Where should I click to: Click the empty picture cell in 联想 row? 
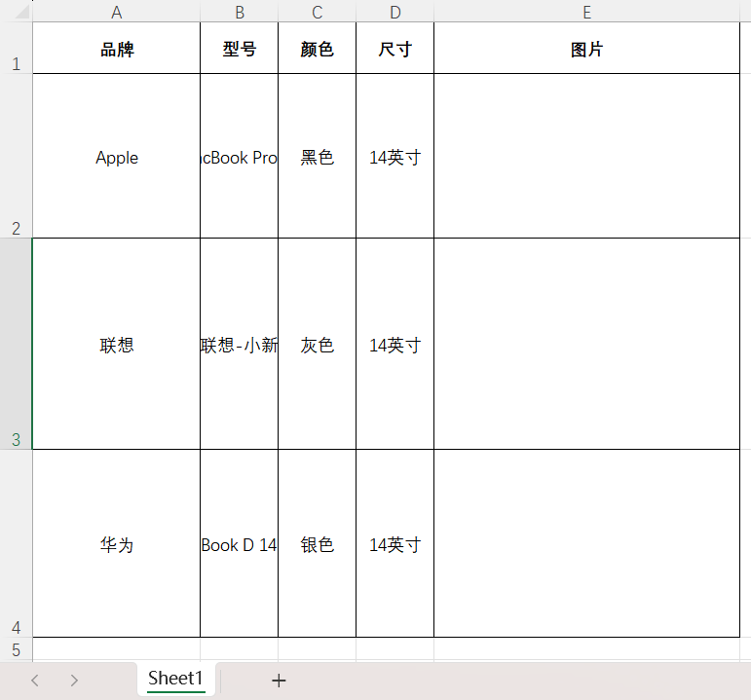click(x=586, y=344)
